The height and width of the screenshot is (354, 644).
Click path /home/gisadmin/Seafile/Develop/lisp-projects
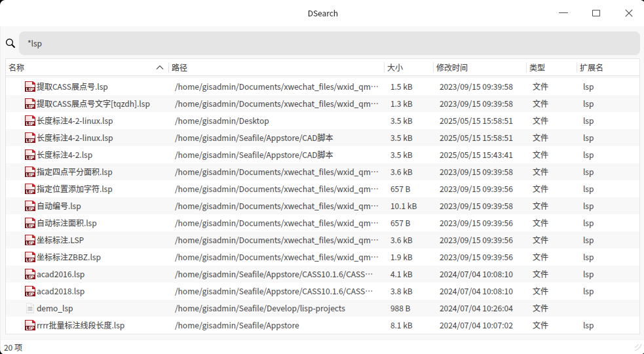coord(260,308)
